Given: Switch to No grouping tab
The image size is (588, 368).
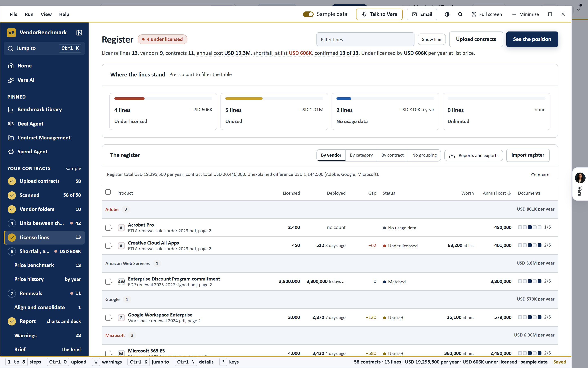Looking at the screenshot, I should (x=424, y=155).
